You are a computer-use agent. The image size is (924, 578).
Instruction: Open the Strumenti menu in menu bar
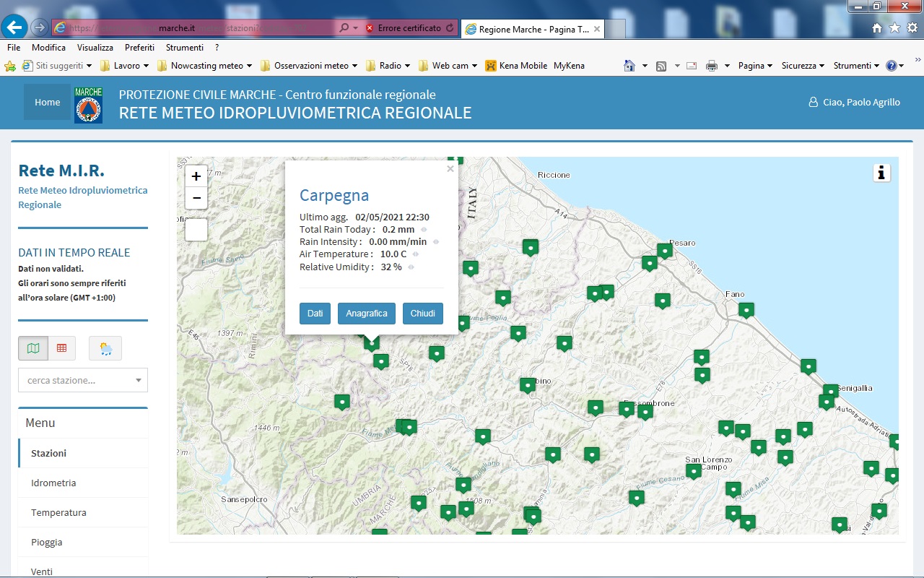point(185,48)
